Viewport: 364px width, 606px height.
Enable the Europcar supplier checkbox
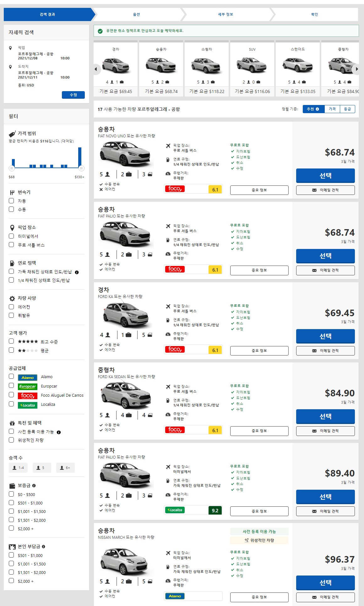[11, 385]
